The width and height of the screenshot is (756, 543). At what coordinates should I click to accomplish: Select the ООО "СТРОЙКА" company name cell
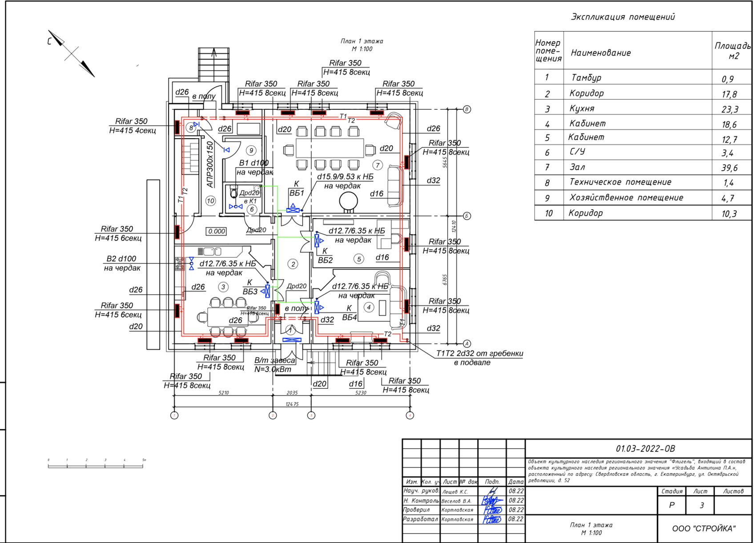click(x=704, y=528)
